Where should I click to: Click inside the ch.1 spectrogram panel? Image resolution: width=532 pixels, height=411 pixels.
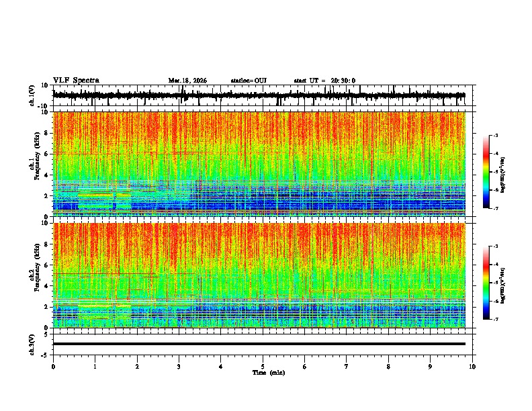click(x=259, y=164)
